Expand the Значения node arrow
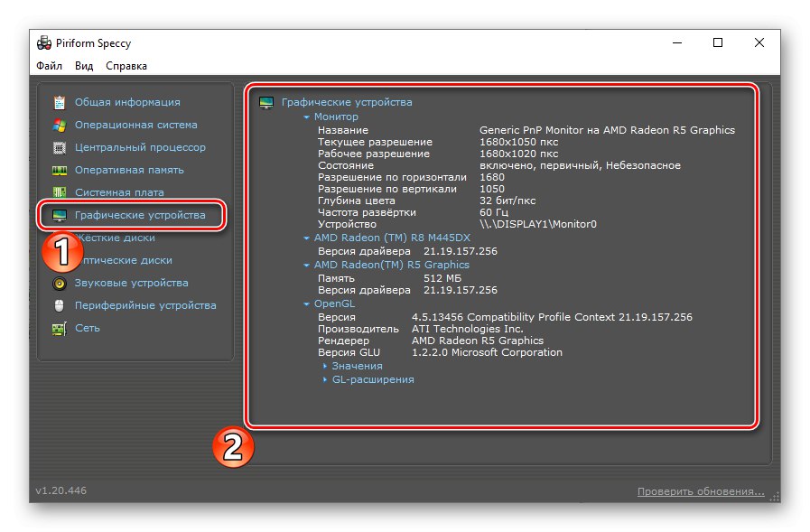Image resolution: width=810 pixels, height=532 pixels. [x=324, y=366]
